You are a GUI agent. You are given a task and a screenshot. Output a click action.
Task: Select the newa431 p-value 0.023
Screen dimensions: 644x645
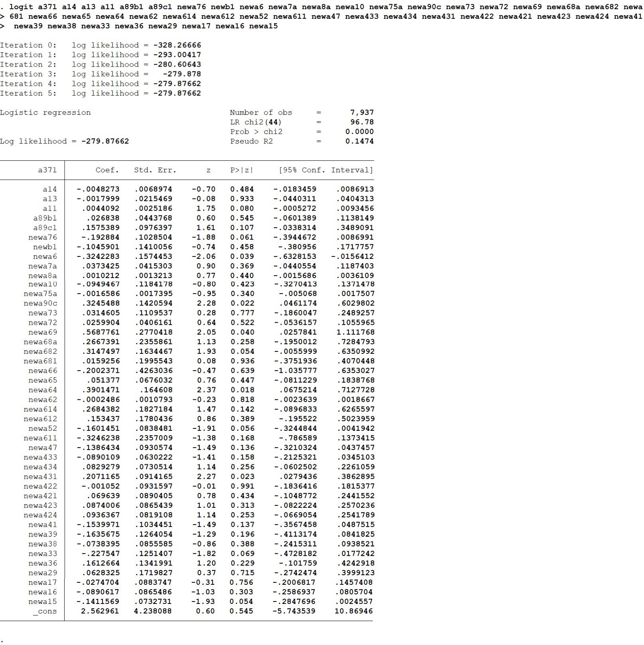click(x=242, y=477)
